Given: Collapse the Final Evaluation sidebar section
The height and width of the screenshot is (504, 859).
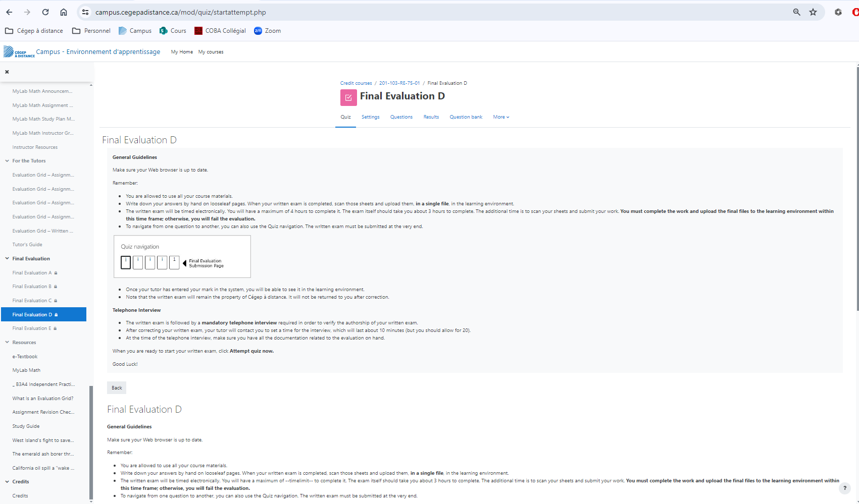Looking at the screenshot, I should 7,259.
